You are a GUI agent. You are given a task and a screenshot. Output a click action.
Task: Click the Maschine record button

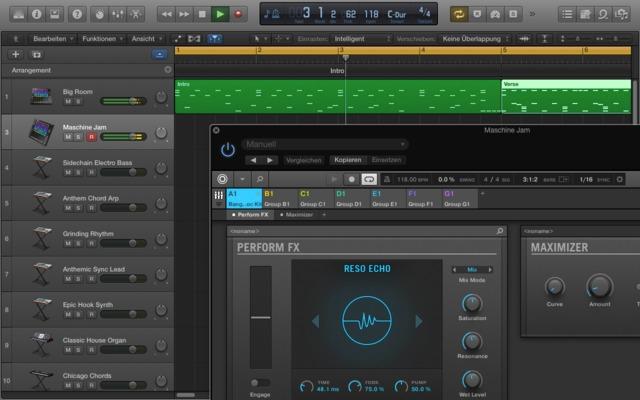pos(351,179)
